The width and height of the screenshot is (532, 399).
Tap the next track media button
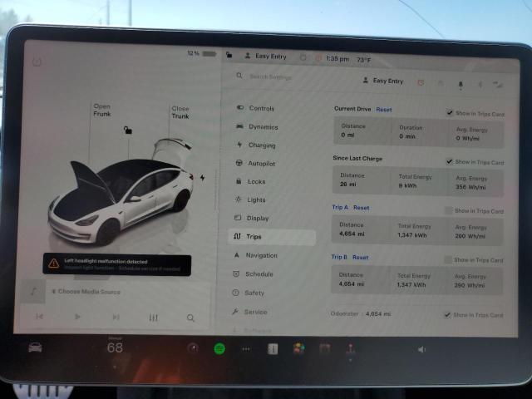pos(116,317)
